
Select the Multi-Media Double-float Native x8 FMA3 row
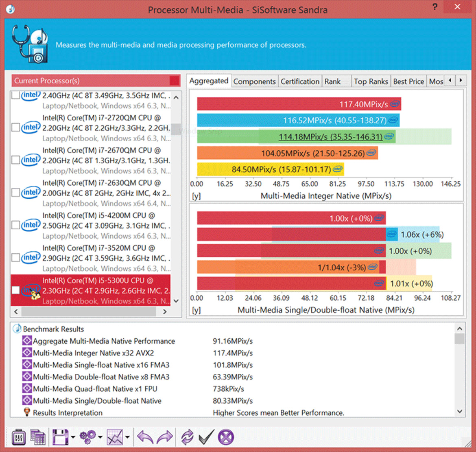(238, 377)
